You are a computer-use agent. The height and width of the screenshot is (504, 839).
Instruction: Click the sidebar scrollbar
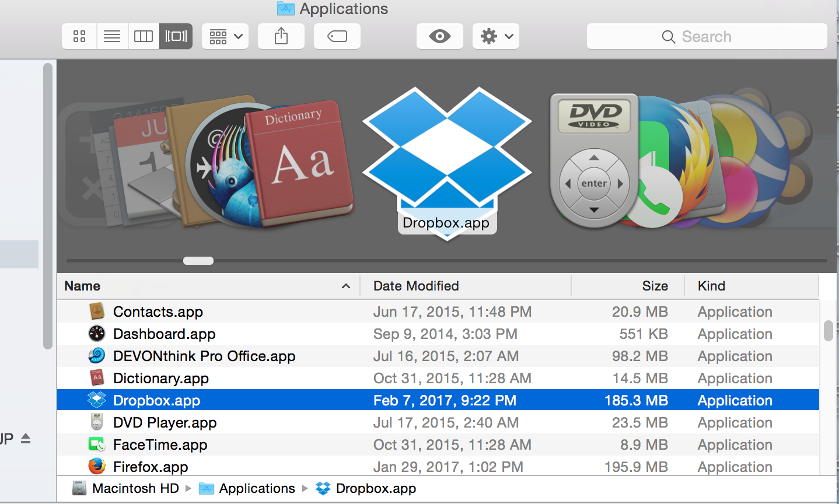pos(48,206)
